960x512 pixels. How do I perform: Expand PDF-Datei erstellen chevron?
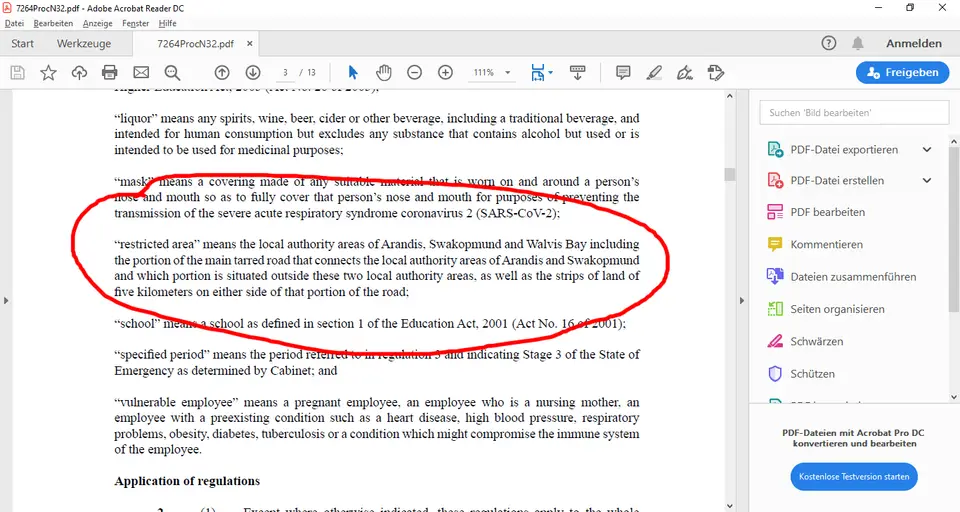tap(927, 181)
